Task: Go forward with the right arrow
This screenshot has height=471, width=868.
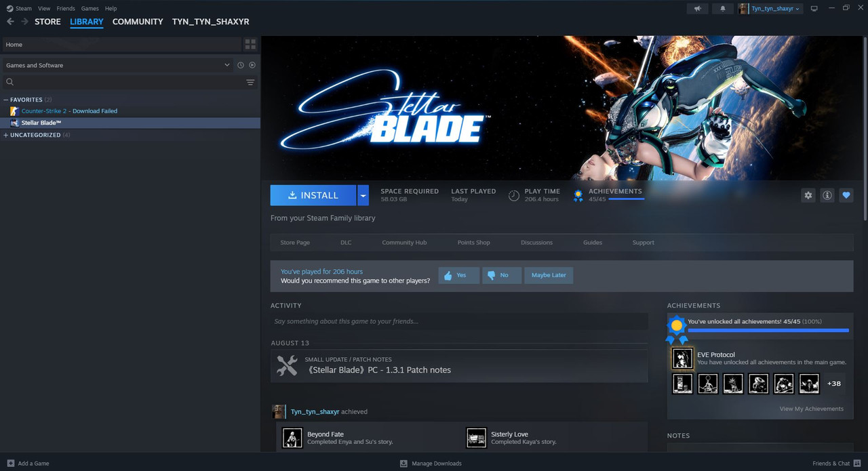Action: [x=24, y=22]
